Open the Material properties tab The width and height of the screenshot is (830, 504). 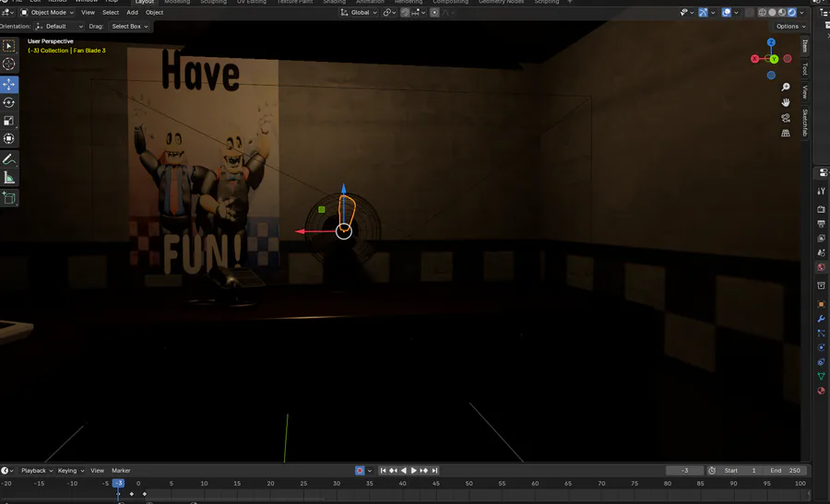pos(821,391)
